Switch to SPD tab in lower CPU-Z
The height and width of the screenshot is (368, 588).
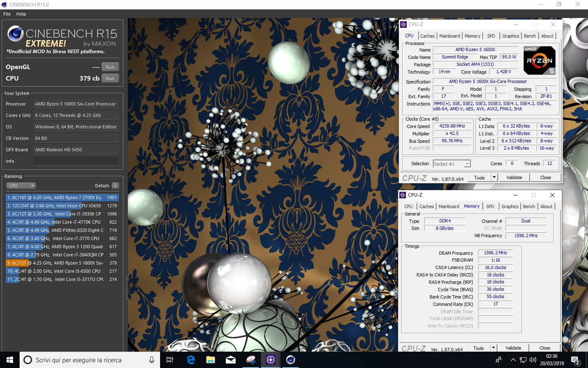click(x=490, y=206)
